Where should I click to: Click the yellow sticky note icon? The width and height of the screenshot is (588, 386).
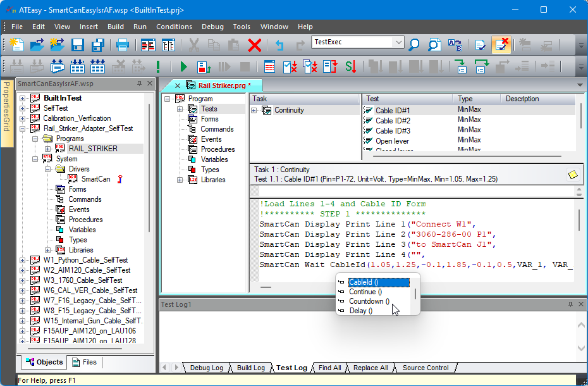(573, 175)
